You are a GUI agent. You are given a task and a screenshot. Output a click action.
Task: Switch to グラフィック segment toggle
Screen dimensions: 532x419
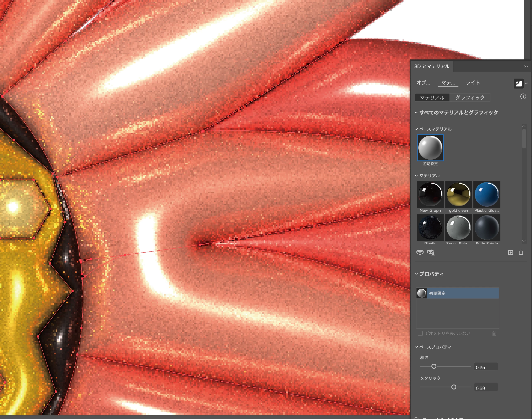pyautogui.click(x=470, y=98)
